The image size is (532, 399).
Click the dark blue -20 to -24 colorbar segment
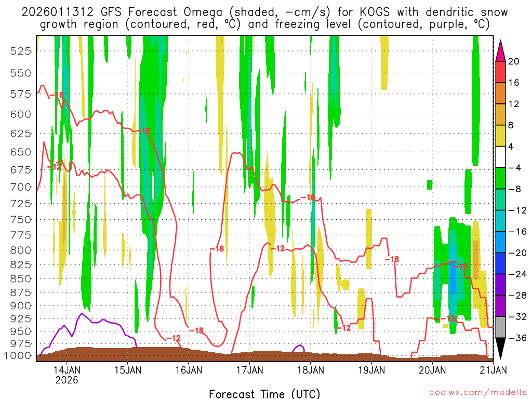[x=500, y=263]
